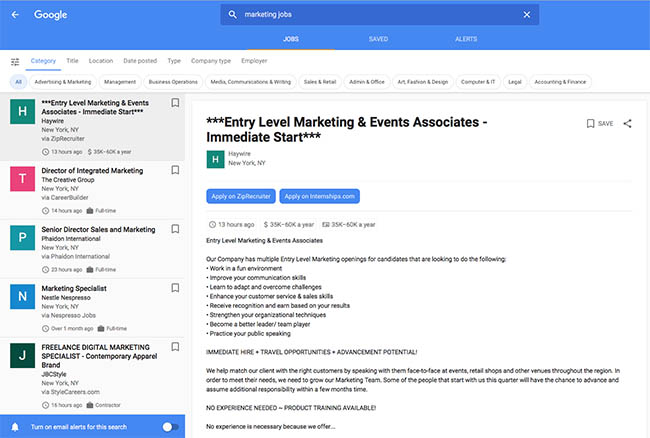Select the Entry Level Marketing & Events listing title
The height and width of the screenshot is (438, 650).
95,107
